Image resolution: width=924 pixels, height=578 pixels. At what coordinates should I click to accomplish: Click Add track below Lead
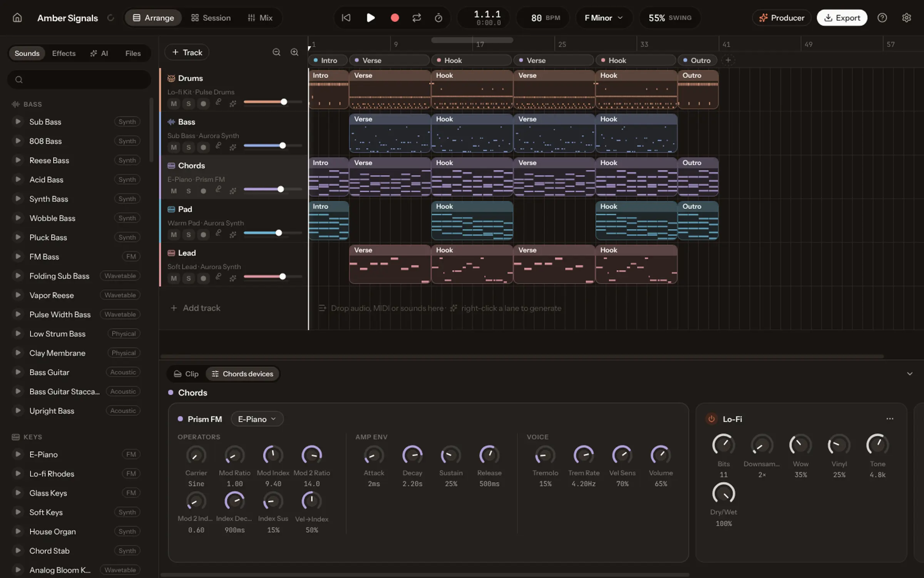click(196, 308)
